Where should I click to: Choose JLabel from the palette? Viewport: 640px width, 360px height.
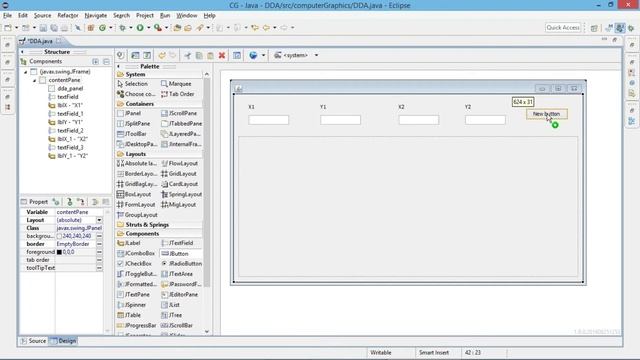129,243
